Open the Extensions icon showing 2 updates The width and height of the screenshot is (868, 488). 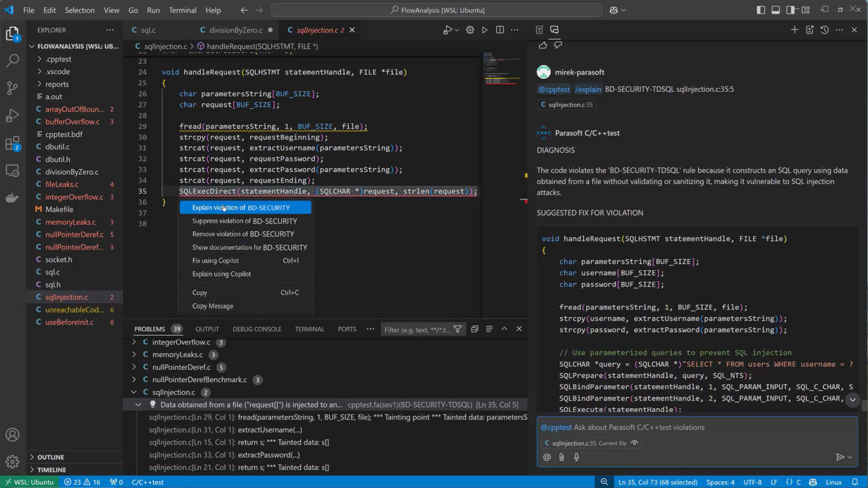click(12, 143)
